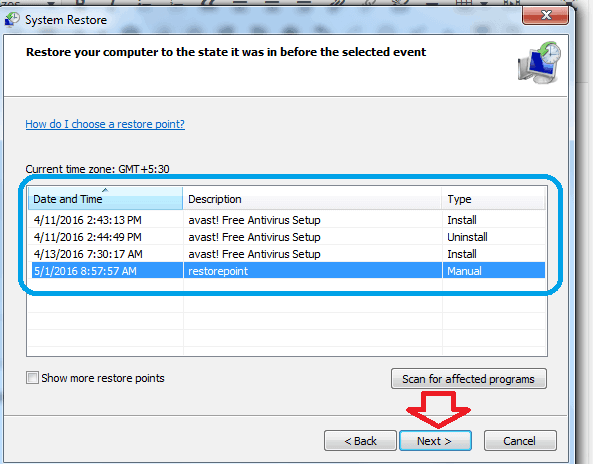Sort by the Description column header

click(x=312, y=199)
